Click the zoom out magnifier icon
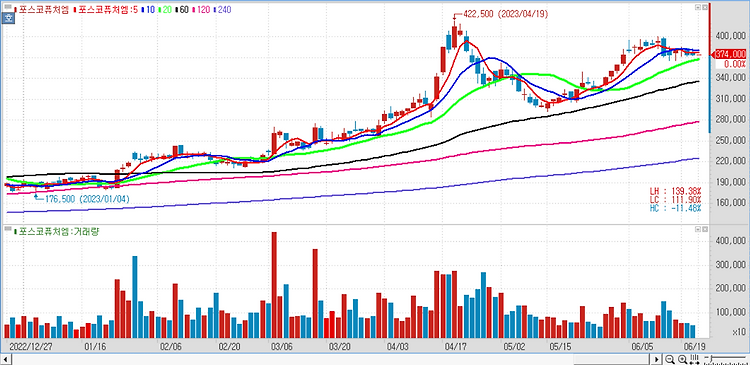Screen dimensions: 750x365 coord(670,359)
